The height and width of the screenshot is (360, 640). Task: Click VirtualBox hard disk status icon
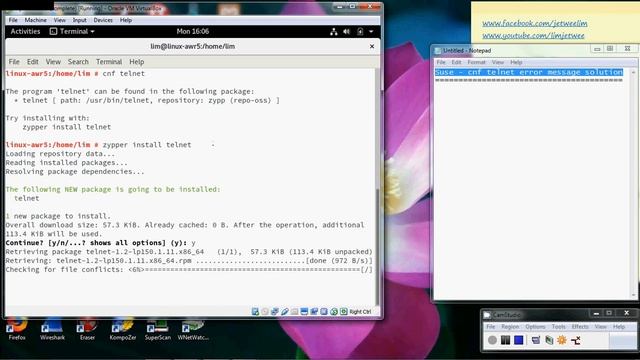255,312
